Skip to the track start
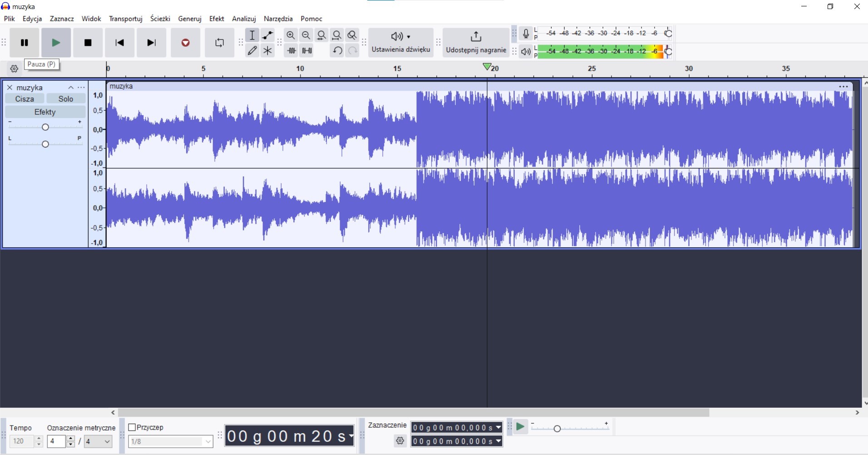Image resolution: width=868 pixels, height=455 pixels. pyautogui.click(x=119, y=43)
